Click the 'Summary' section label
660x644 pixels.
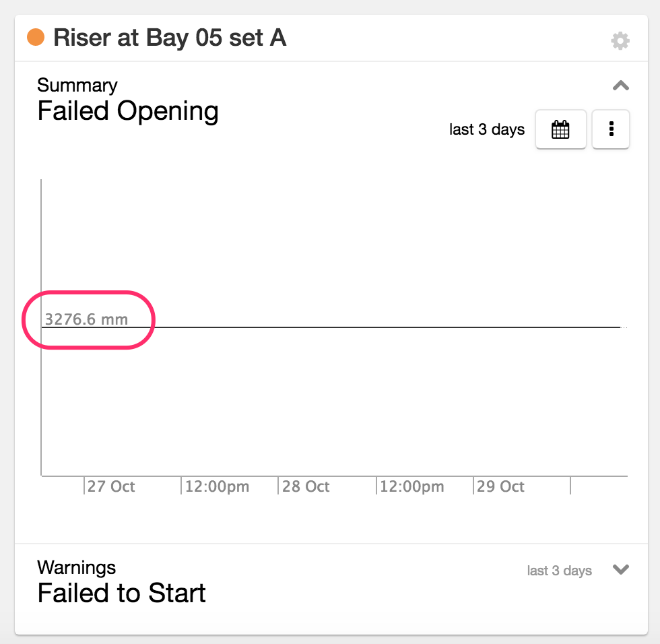click(77, 86)
